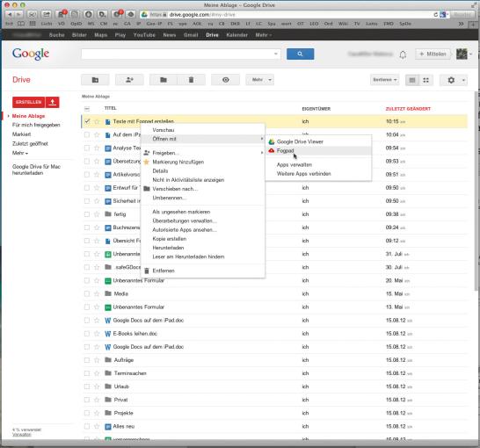Select 'Apps verwalten' in submenu
Viewport: 480px width, 448px height.
click(x=318, y=165)
